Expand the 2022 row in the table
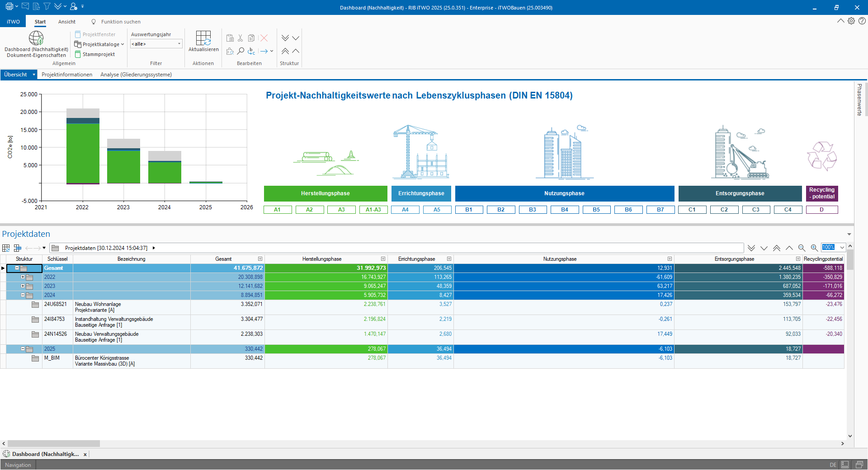Viewport: 868px width, 470px height. pos(23,277)
